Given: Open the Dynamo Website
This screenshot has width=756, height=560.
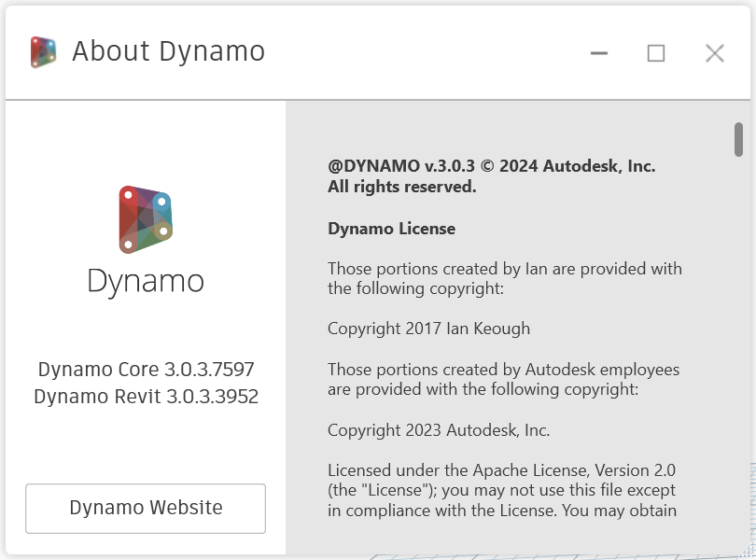Looking at the screenshot, I should [145, 508].
